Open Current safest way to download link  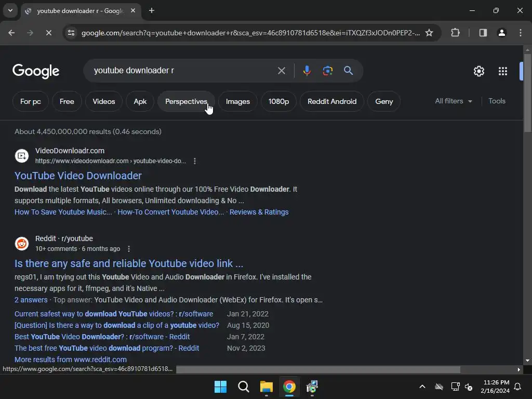(114, 314)
